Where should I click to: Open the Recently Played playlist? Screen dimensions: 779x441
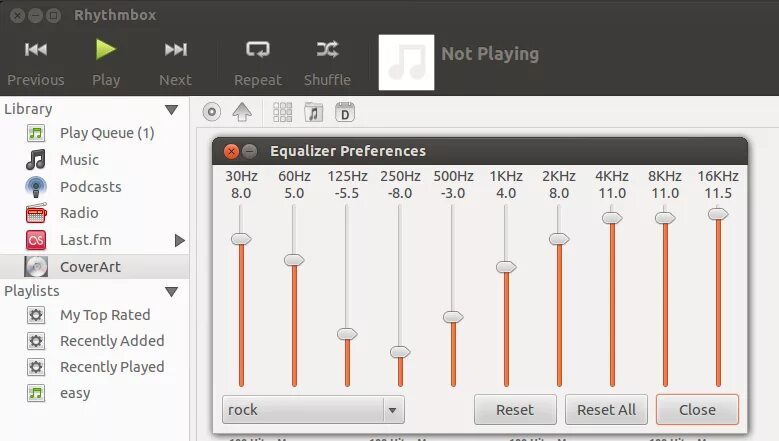click(112, 367)
